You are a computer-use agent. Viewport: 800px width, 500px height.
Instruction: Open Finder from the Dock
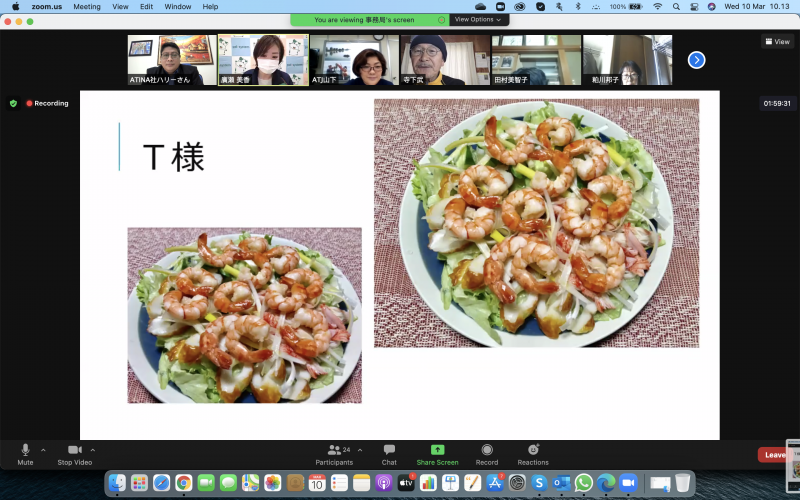tap(117, 482)
